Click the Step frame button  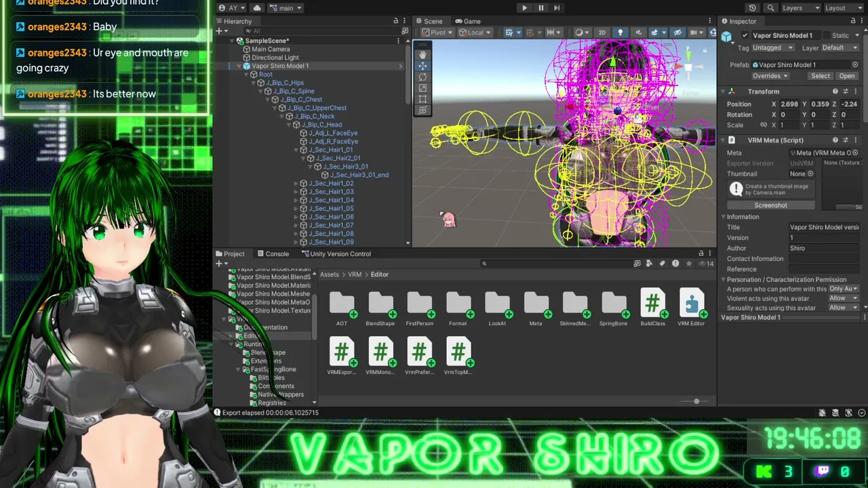pyautogui.click(x=557, y=8)
